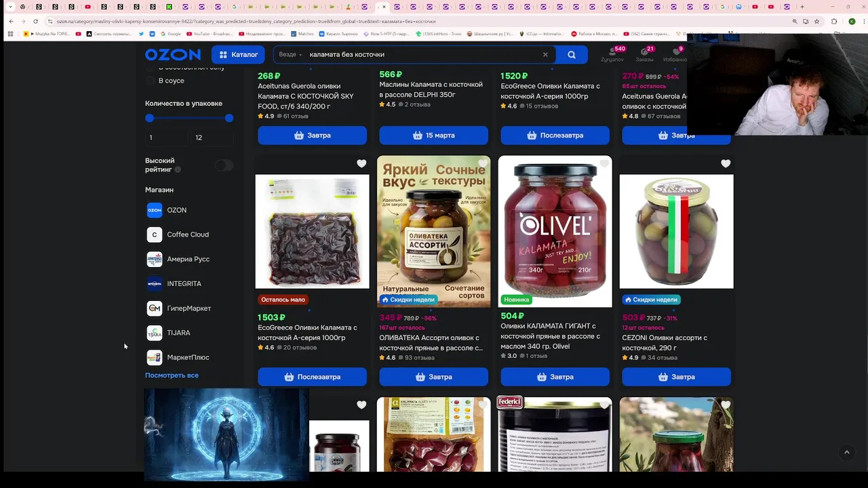Add DELPHI olives to cart (15 марта)
The width and height of the screenshot is (868, 488).
coord(433,136)
